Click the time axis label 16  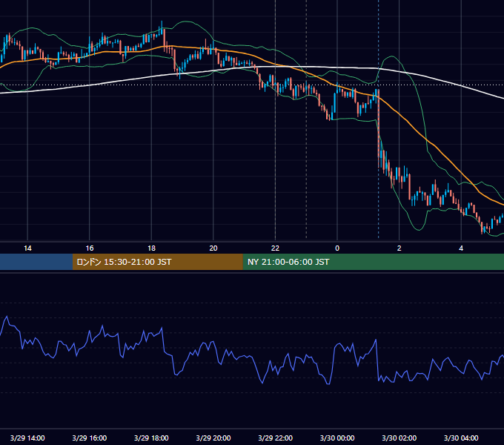(x=90, y=248)
